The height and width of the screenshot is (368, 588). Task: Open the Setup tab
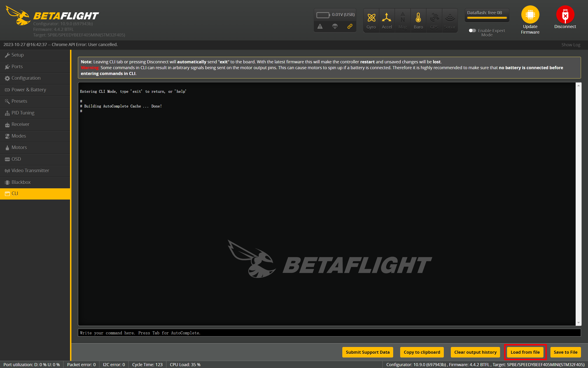pyautogui.click(x=35, y=55)
